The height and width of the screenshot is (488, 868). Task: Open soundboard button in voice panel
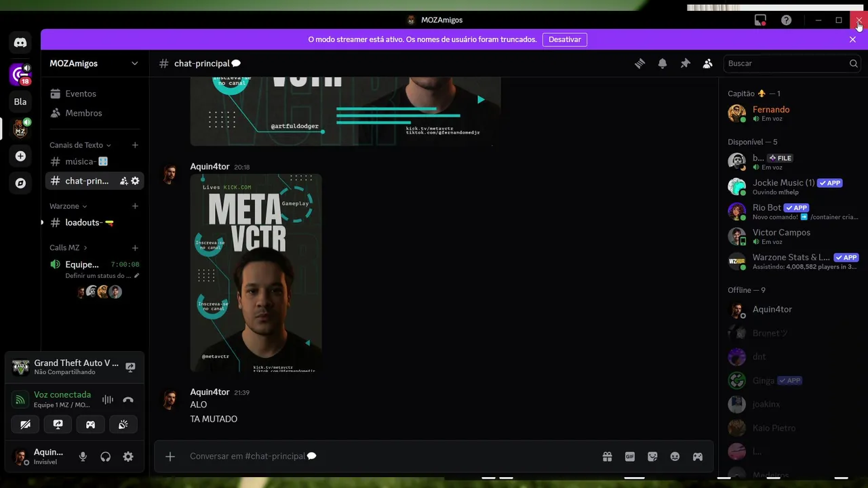point(123,424)
